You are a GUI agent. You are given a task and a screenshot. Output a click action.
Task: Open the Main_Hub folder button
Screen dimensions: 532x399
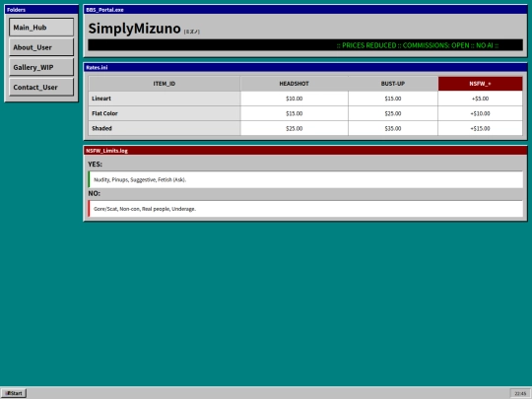pyautogui.click(x=41, y=28)
